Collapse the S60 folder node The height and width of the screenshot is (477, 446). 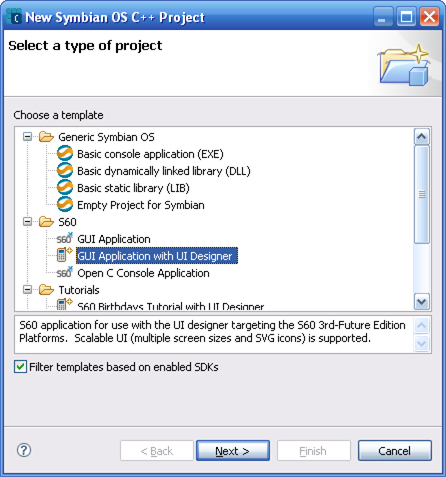pos(28,222)
